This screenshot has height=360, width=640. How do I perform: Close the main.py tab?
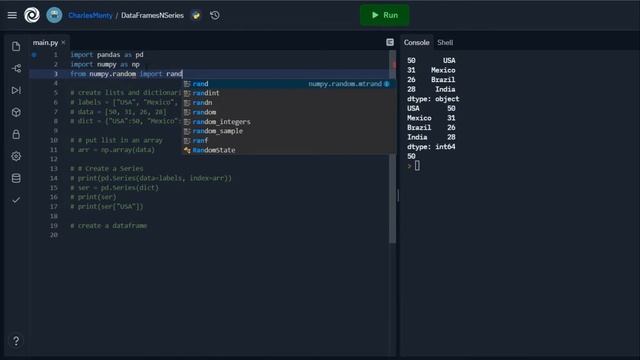pyautogui.click(x=63, y=42)
